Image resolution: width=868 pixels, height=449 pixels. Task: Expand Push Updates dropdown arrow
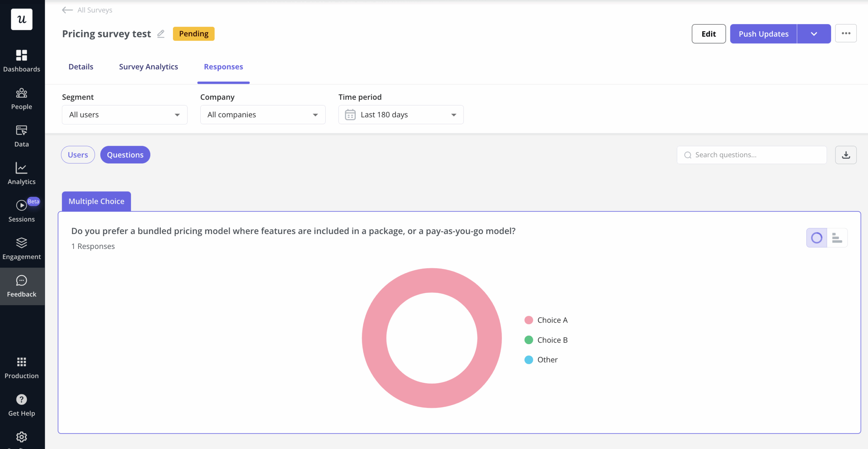[x=814, y=34]
